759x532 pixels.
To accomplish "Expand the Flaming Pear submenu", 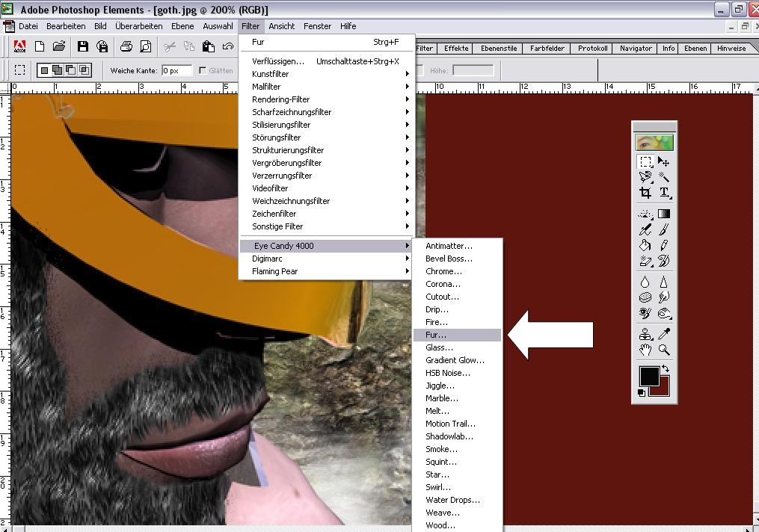I will [327, 271].
